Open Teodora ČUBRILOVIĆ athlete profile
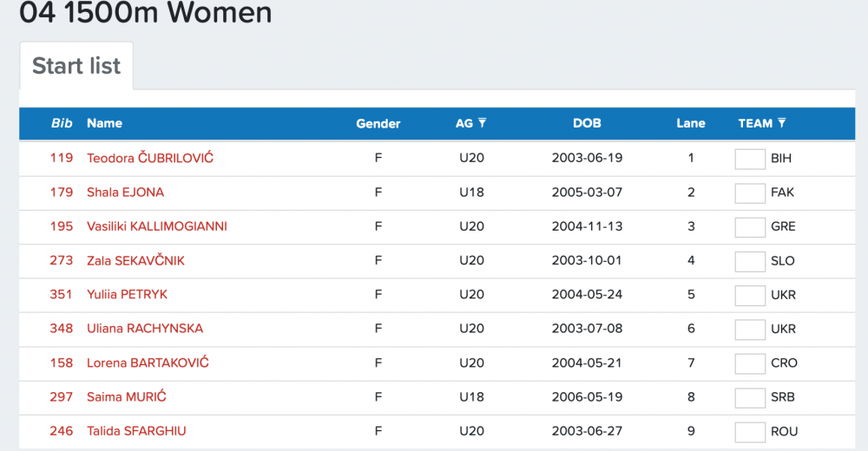The image size is (868, 451). pos(149,158)
